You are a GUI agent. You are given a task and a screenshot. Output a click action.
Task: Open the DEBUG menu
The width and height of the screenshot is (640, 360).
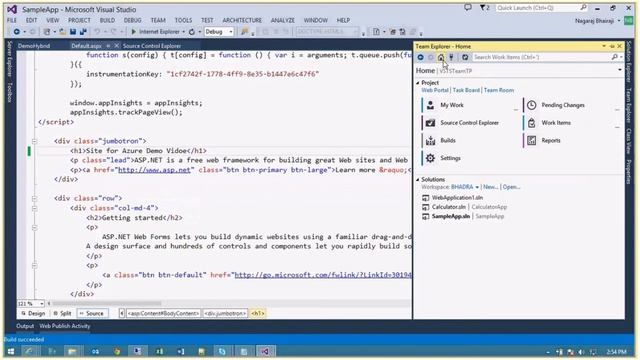coord(133,20)
